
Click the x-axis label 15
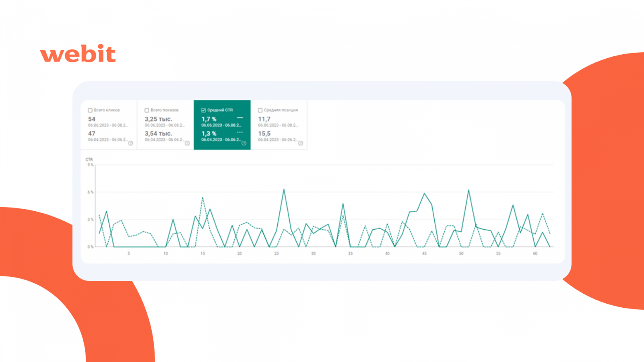202,253
